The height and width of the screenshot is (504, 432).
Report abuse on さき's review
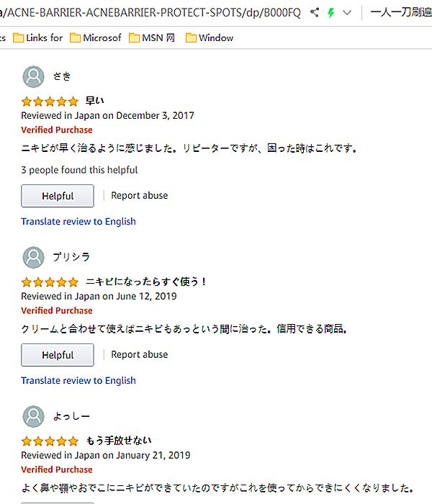click(140, 195)
